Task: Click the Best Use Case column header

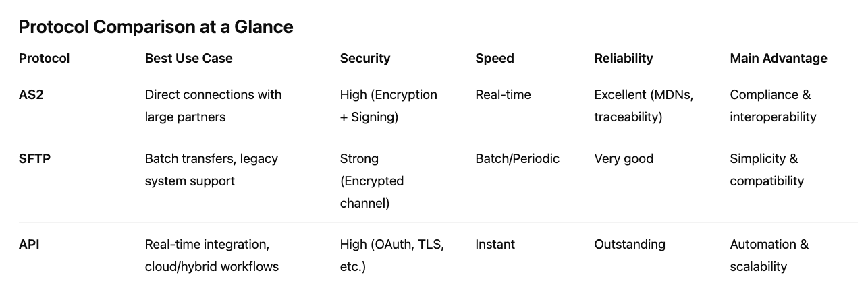Action: click(x=188, y=59)
